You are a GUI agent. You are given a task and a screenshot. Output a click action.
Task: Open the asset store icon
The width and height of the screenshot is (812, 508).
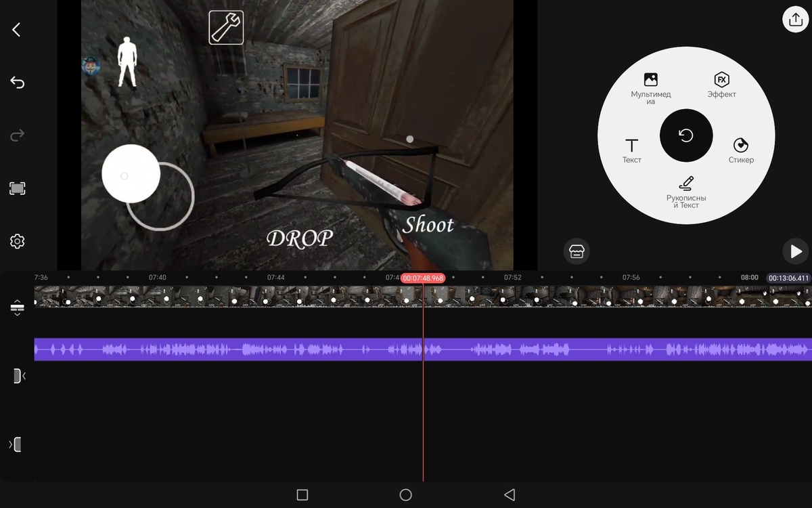pyautogui.click(x=577, y=251)
